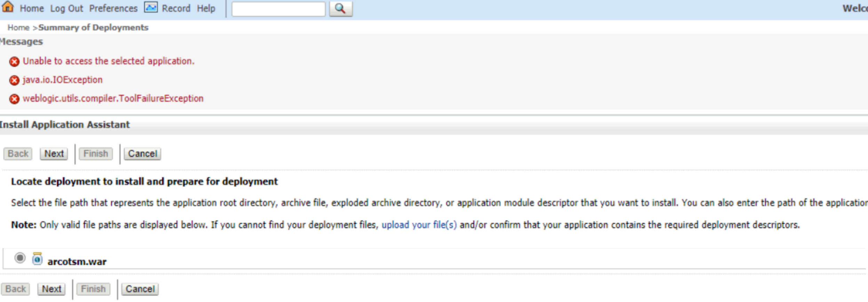Viewport: 868px width, 302px height.
Task: Follow the 'upload your file(s)' link
Action: tap(419, 225)
